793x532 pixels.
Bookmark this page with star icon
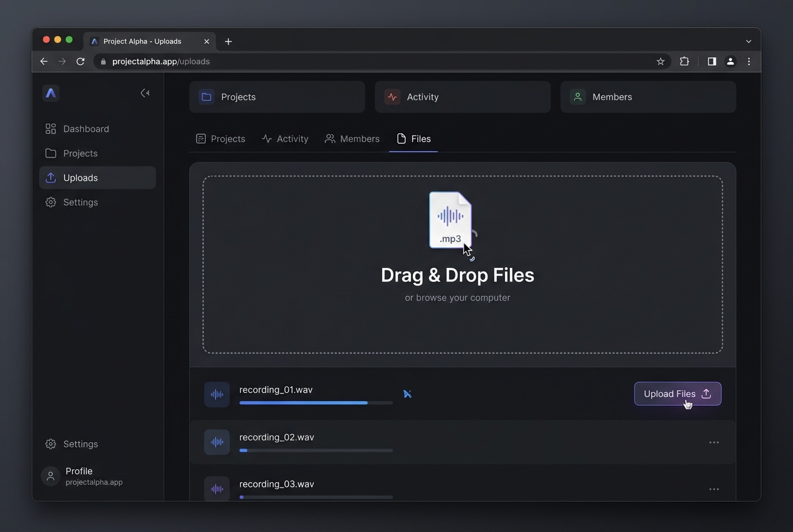pos(661,61)
